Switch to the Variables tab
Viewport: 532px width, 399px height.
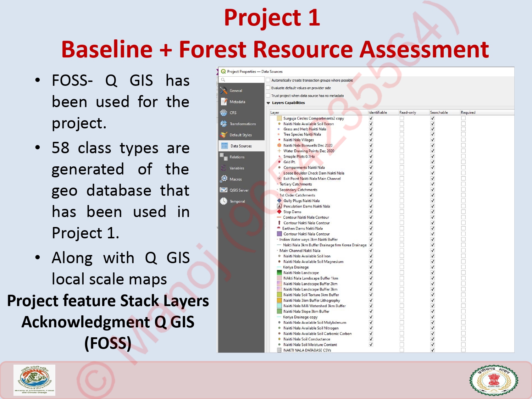click(x=237, y=168)
